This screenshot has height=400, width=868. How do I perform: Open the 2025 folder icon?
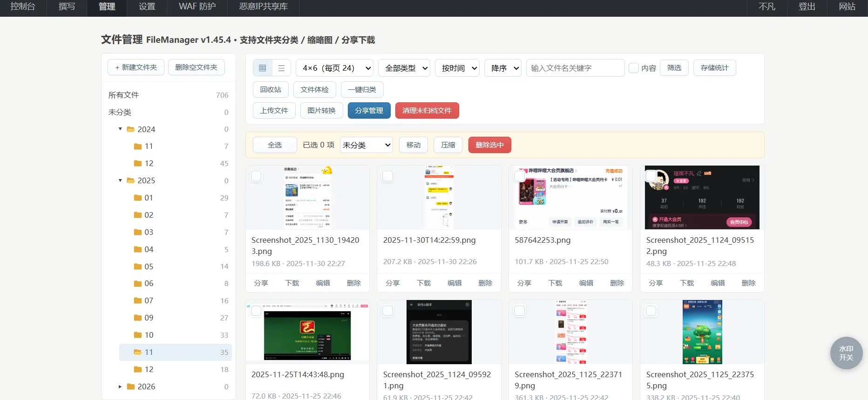coord(131,180)
